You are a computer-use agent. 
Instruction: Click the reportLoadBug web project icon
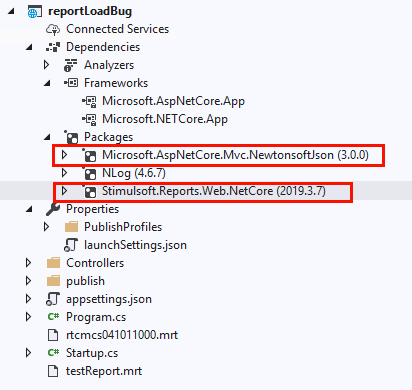click(35, 12)
